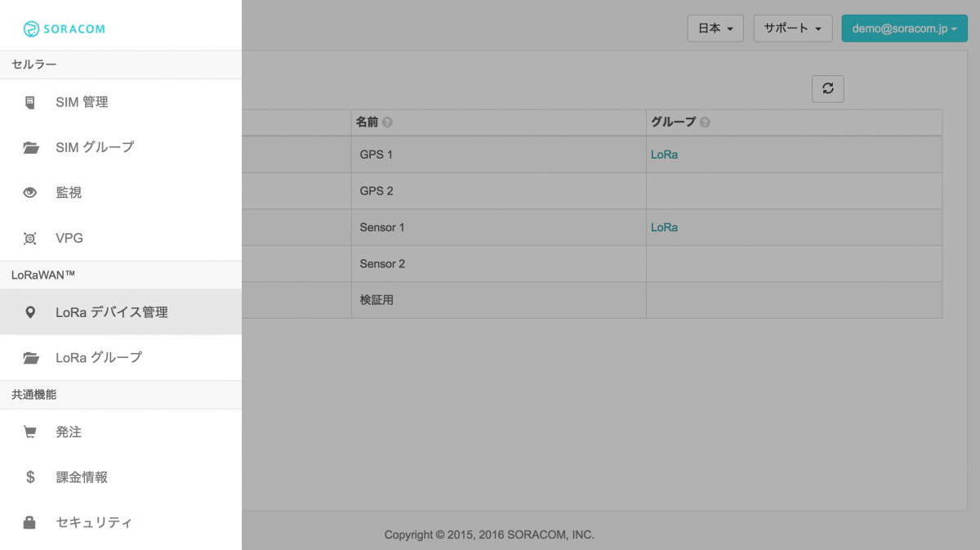This screenshot has height=550, width=980.
Task: Click the LoRa group link in GPS 1 row
Action: pos(664,154)
